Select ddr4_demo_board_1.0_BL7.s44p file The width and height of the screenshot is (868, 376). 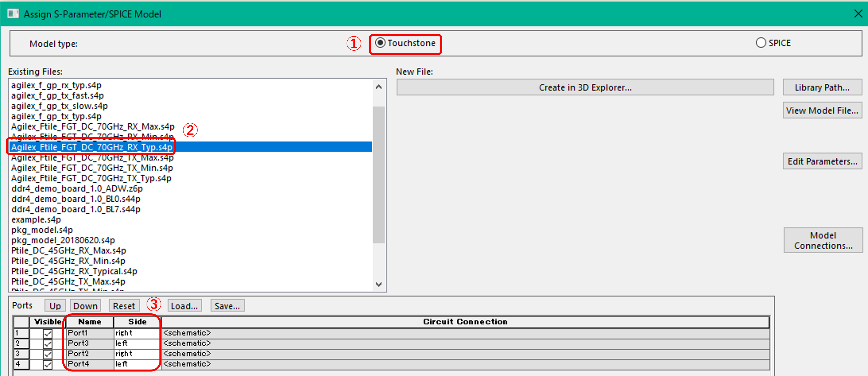(76, 209)
